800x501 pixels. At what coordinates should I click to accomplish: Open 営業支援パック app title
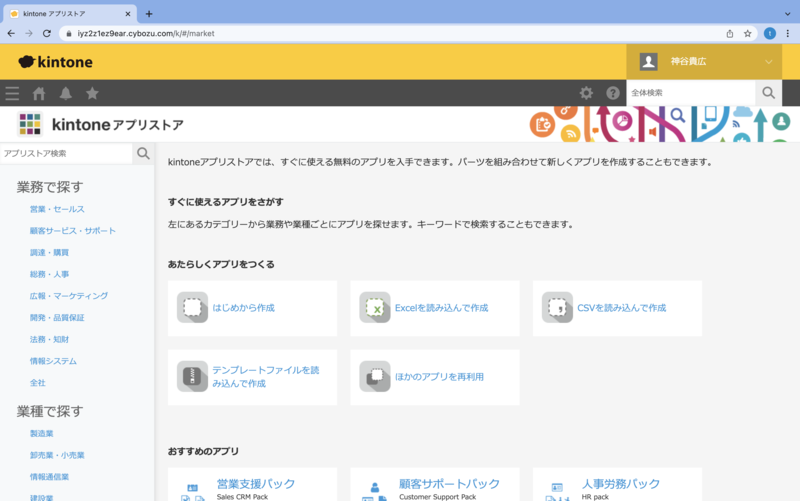256,484
